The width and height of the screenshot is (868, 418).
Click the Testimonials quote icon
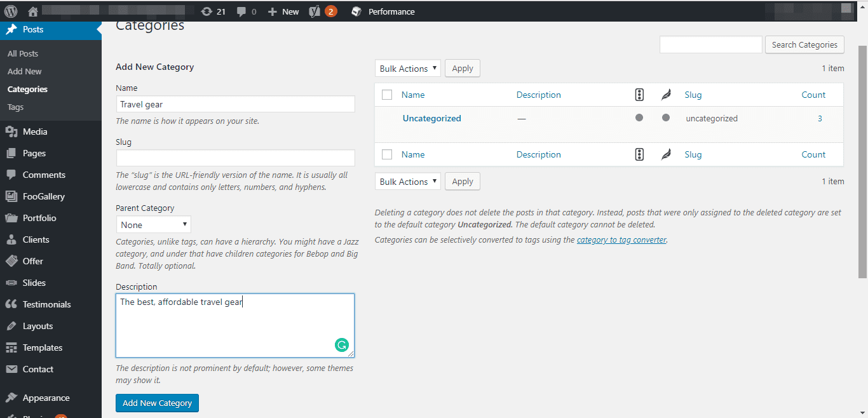click(x=11, y=304)
